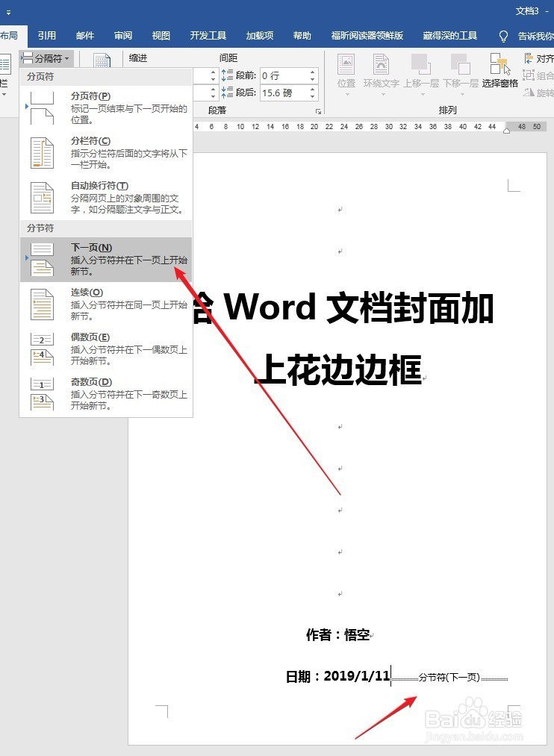
Task: Click the spacing after icon beside 段后
Action: (227, 92)
